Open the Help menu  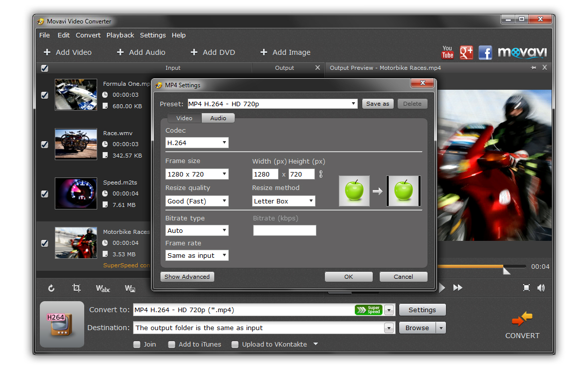click(x=179, y=35)
